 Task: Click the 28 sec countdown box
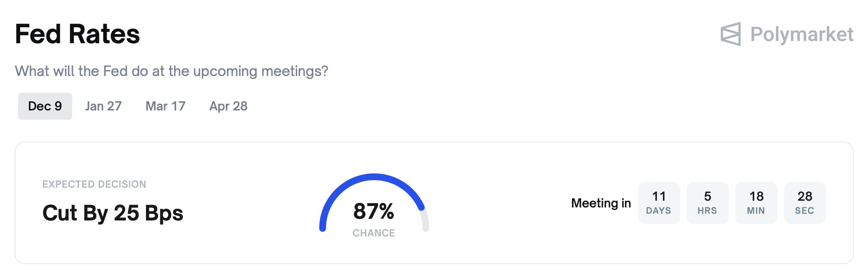(x=805, y=203)
